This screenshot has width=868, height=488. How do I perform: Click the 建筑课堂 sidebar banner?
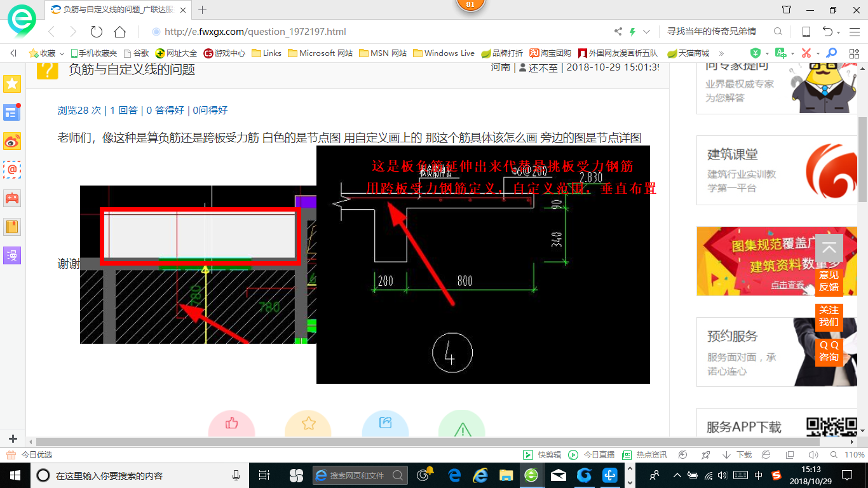776,170
